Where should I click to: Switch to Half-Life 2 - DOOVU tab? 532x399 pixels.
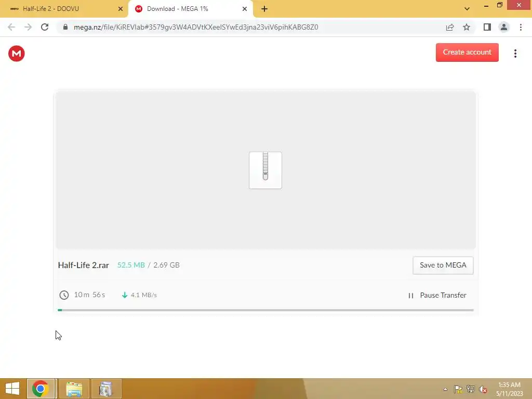[x=64, y=9]
